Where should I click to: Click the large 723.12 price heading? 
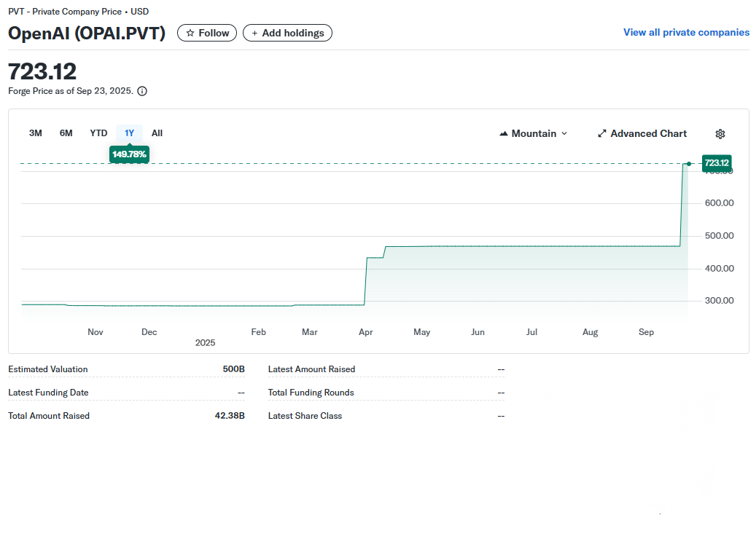pos(42,71)
